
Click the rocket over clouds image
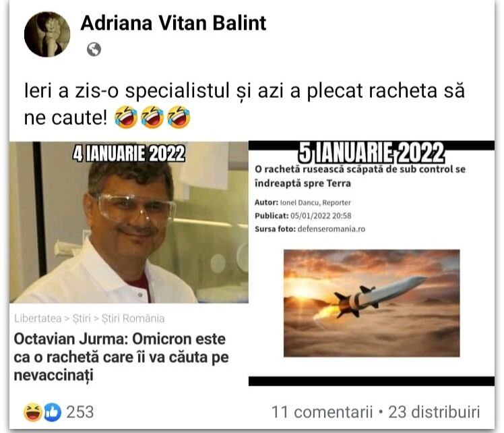click(371, 303)
